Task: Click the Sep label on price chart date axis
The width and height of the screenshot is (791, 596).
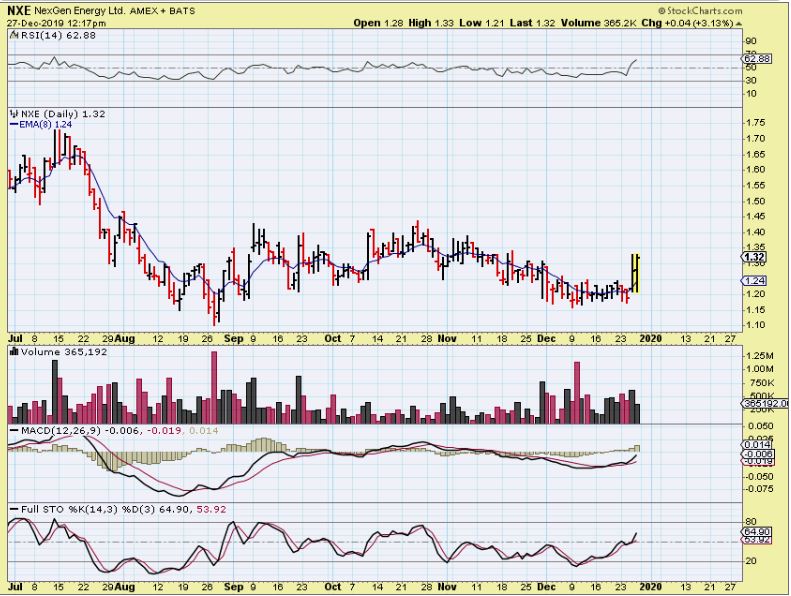Action: 234,339
